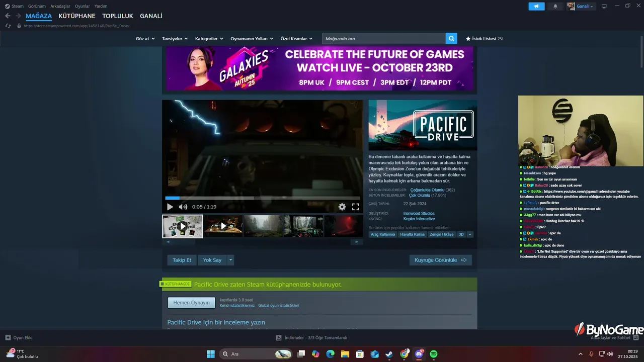This screenshot has height=362, width=644.
Task: Open the Yardım menu
Action: point(101,6)
